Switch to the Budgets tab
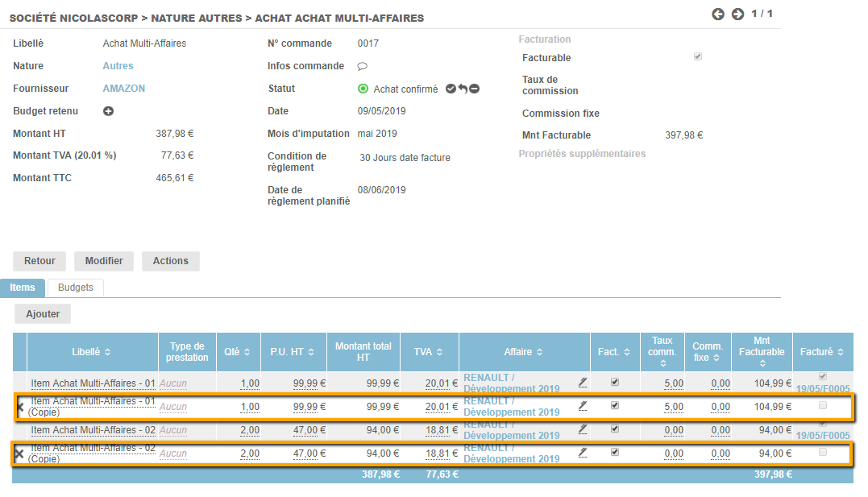Viewport: 868px width, 497px height. pos(76,288)
